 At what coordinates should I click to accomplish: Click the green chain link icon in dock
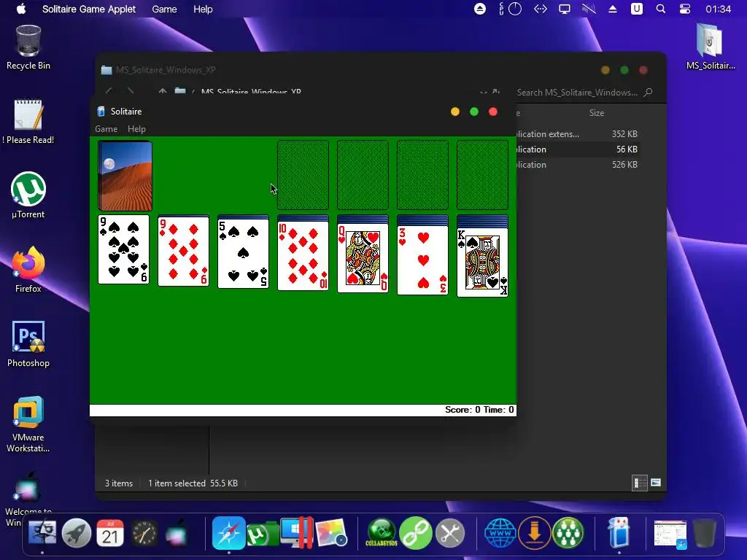(415, 533)
